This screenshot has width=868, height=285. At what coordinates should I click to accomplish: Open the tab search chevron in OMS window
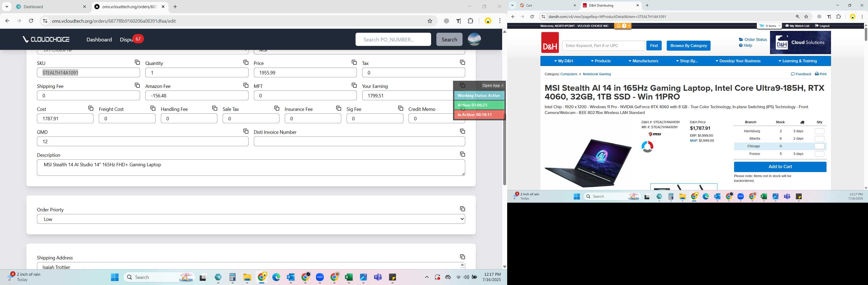(x=7, y=7)
